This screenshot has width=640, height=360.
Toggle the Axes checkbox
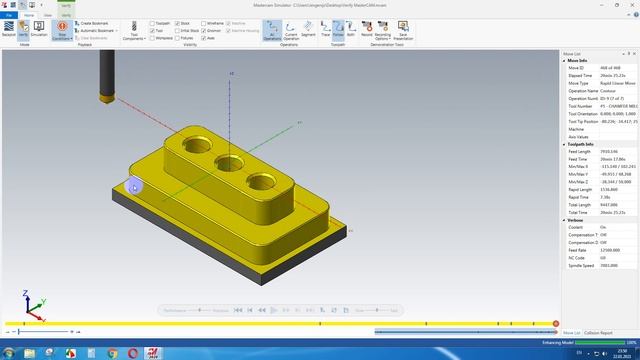tap(203, 38)
